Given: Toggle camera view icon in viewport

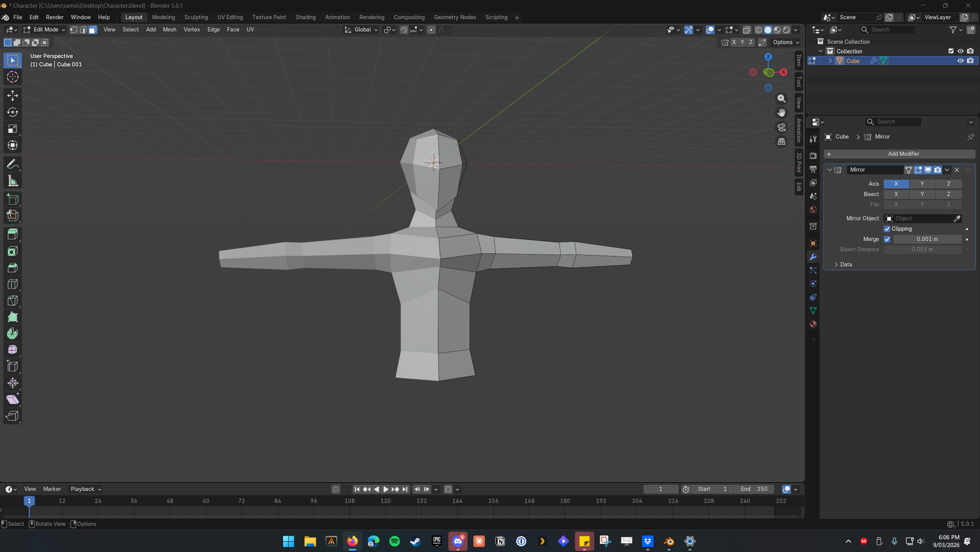Looking at the screenshot, I should coord(781,127).
